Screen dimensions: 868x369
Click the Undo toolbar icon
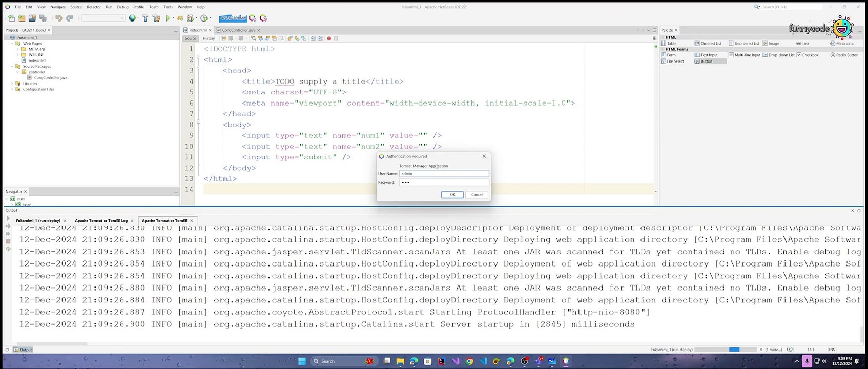(58, 18)
